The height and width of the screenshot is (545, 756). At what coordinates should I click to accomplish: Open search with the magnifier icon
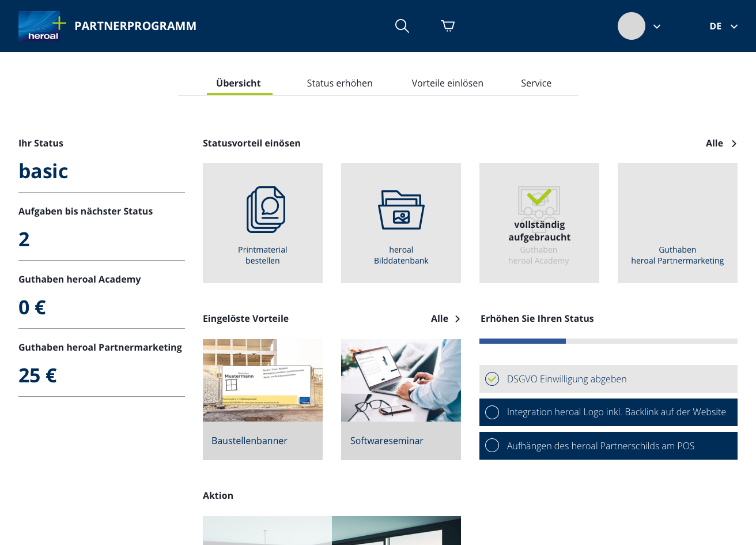click(402, 26)
